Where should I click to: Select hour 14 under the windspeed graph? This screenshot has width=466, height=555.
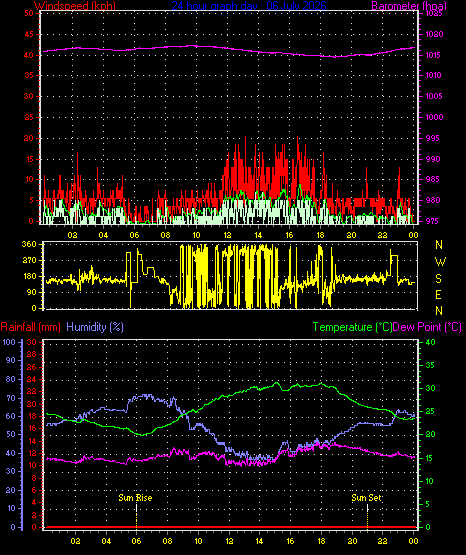(x=258, y=235)
